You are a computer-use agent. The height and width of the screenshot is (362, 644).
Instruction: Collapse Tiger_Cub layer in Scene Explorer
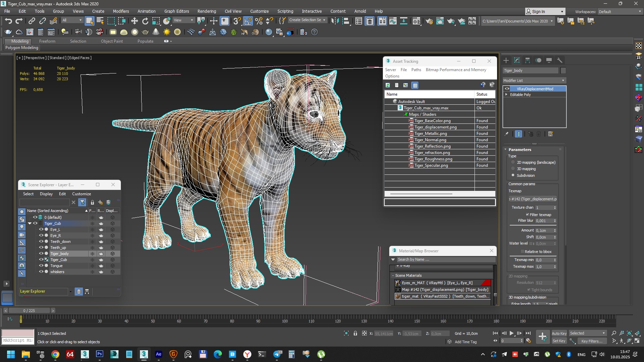pos(30,223)
